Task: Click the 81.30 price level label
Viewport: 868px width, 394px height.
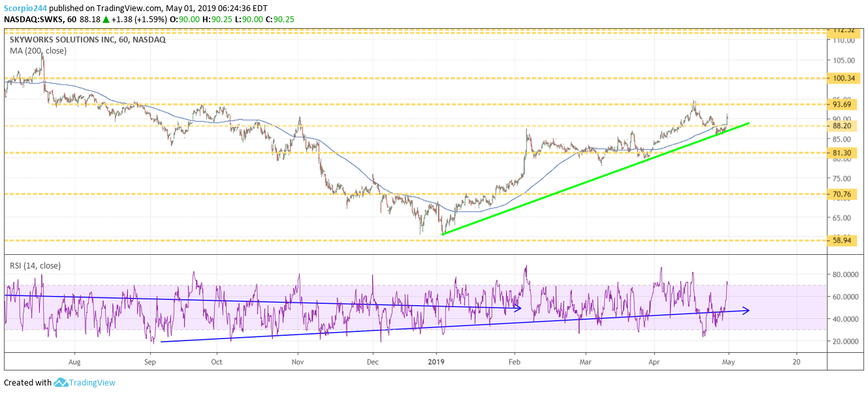Action: click(842, 153)
